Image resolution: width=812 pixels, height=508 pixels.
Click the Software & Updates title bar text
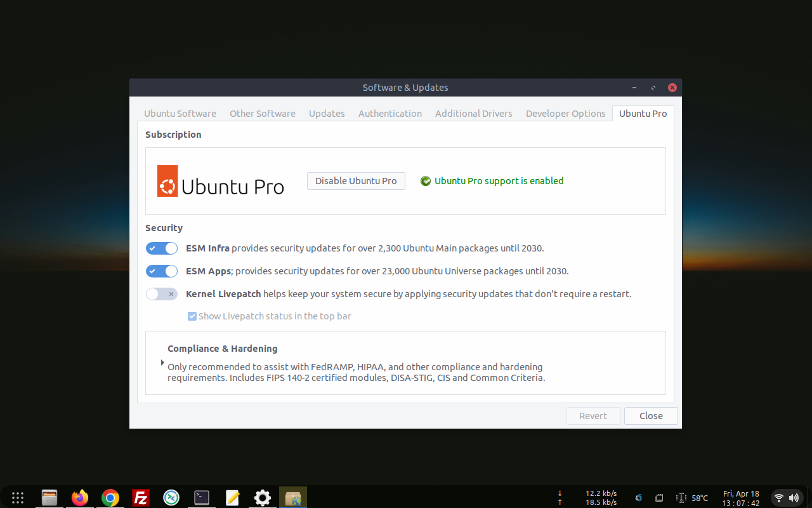click(405, 88)
